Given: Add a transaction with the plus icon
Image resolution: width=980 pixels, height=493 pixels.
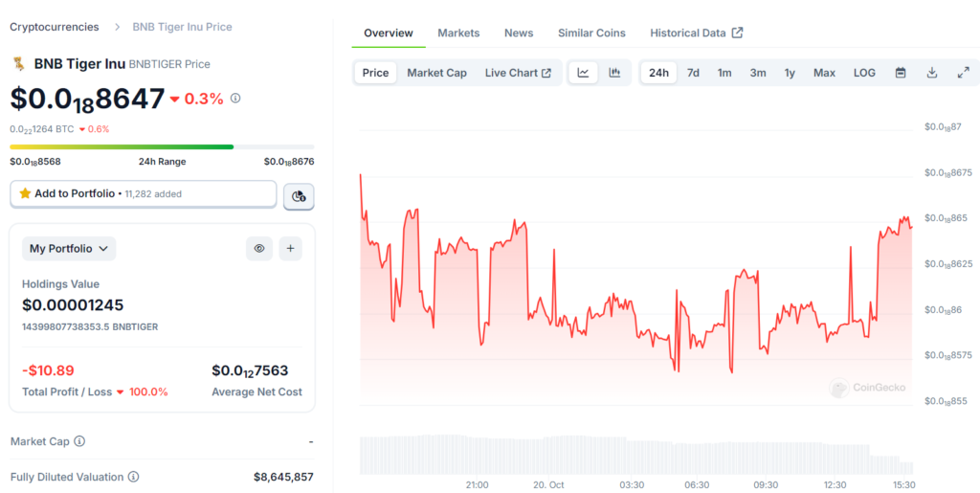Looking at the screenshot, I should click(291, 249).
